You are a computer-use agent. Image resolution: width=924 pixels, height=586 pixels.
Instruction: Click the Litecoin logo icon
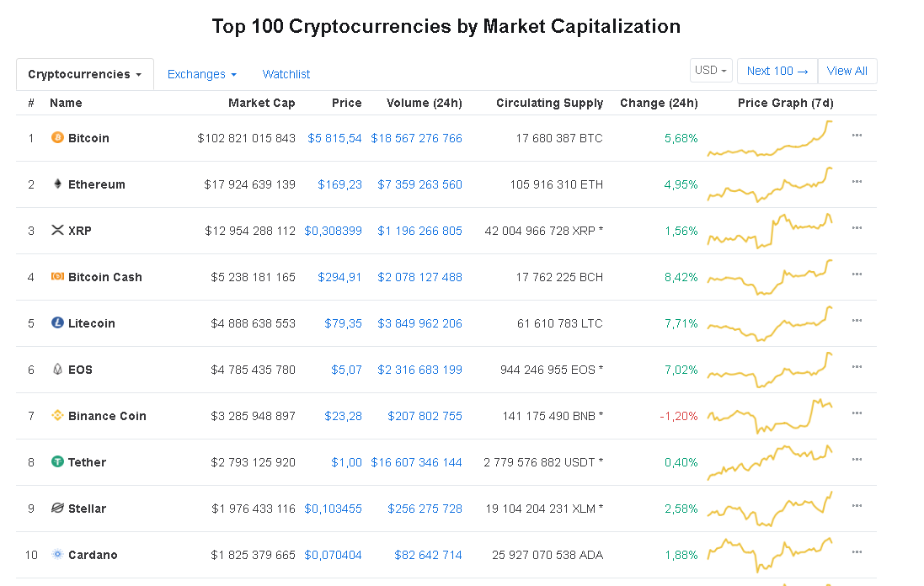pyautogui.click(x=57, y=323)
